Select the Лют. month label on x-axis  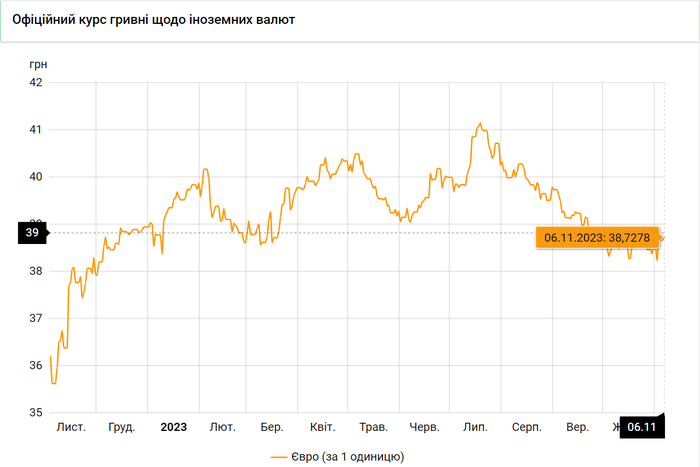coord(222,427)
